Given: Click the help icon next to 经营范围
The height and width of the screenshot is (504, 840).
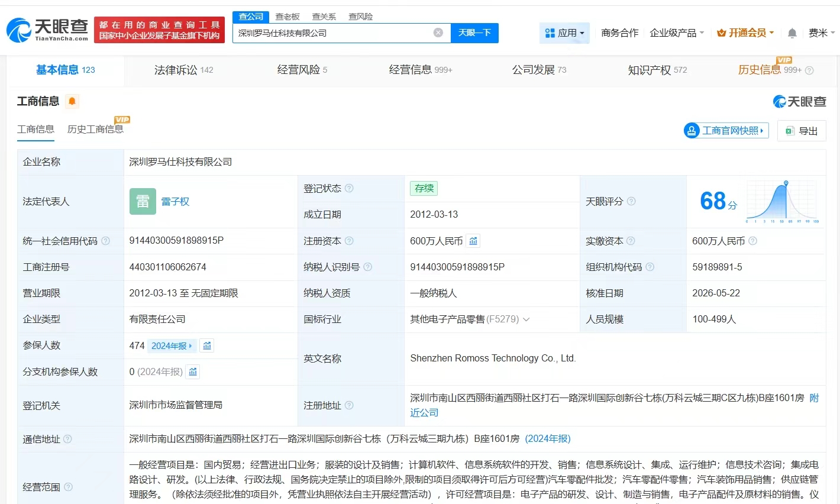Looking at the screenshot, I should pyautogui.click(x=68, y=487).
